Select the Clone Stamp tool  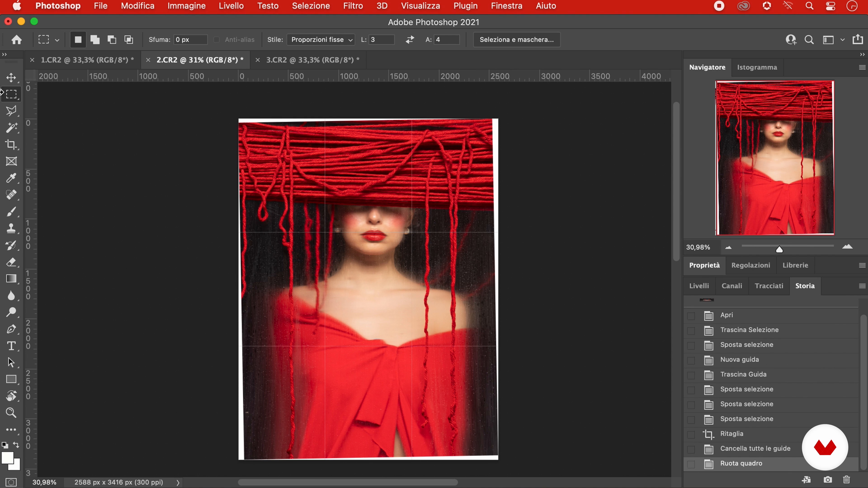[11, 228]
